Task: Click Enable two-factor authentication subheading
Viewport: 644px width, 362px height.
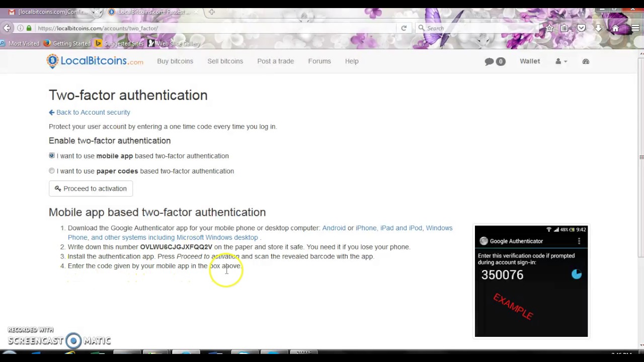Action: point(110,141)
